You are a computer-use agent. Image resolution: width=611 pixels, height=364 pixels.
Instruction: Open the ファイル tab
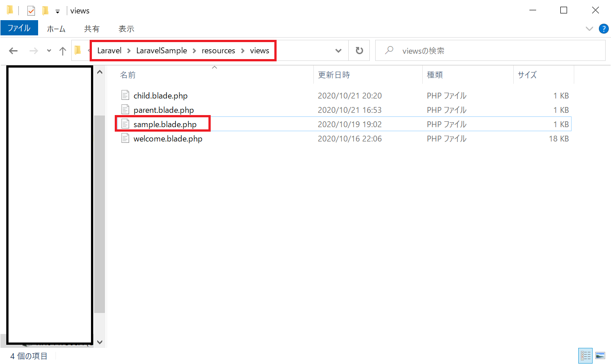[19, 28]
